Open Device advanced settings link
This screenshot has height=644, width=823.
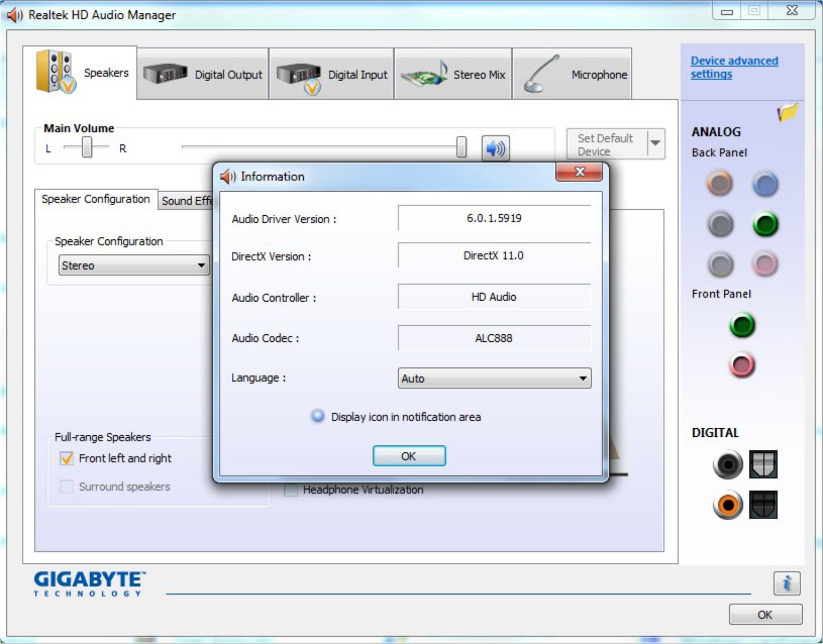(x=734, y=67)
